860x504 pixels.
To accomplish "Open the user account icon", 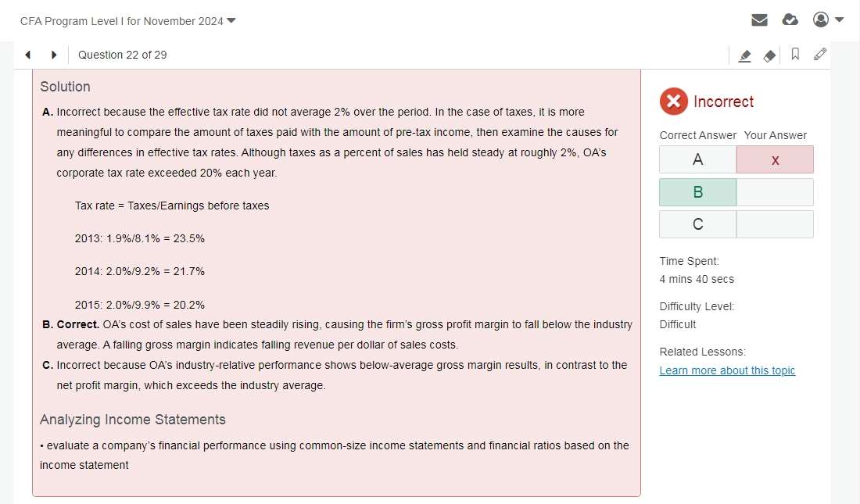I will coord(820,20).
